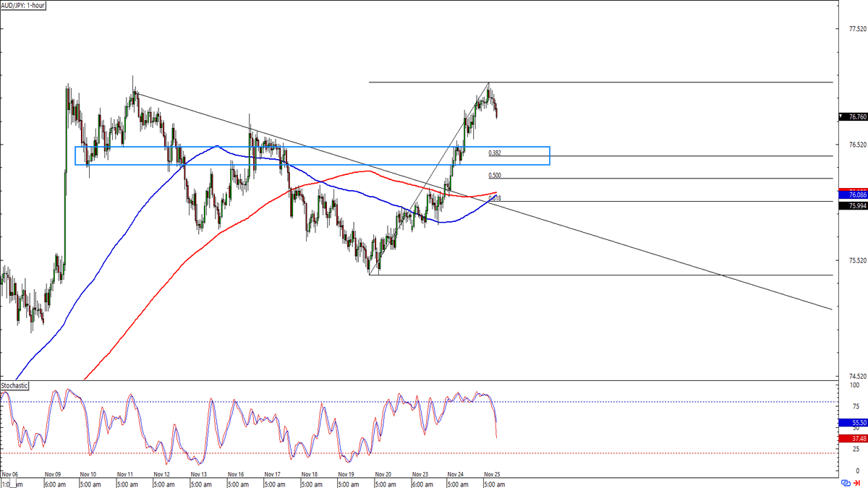The image size is (868, 488).
Task: Select the Stochastic indicator label
Action: coord(16,386)
